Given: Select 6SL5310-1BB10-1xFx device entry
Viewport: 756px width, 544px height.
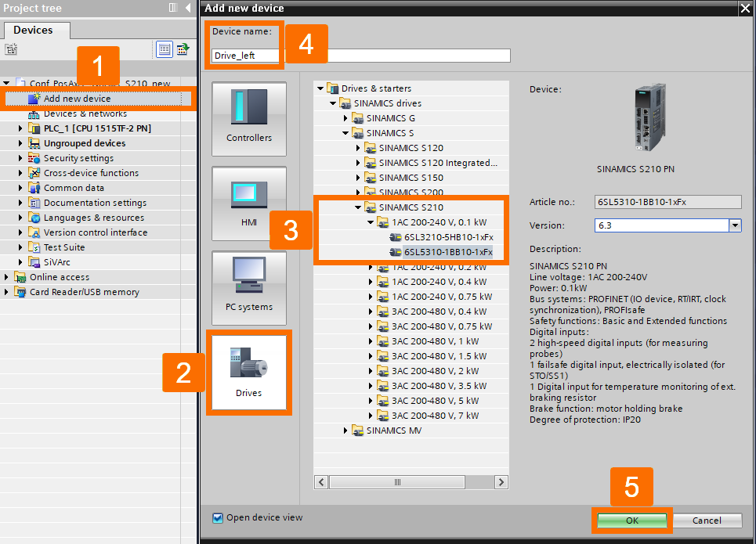Looking at the screenshot, I should [x=448, y=253].
